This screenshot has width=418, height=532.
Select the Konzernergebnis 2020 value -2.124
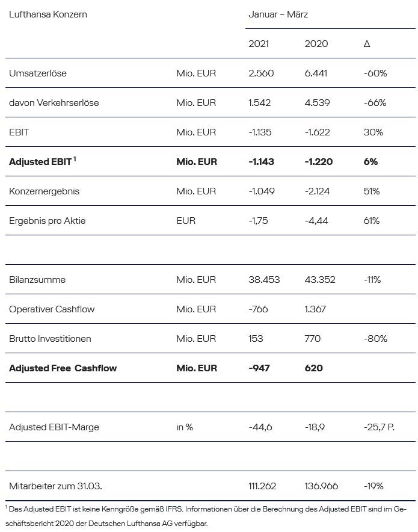[x=317, y=191]
